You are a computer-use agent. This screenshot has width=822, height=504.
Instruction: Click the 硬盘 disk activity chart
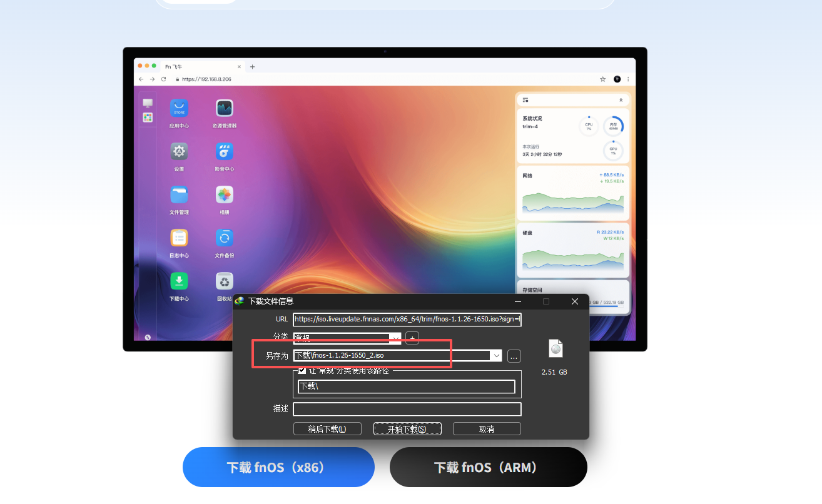coord(573,260)
